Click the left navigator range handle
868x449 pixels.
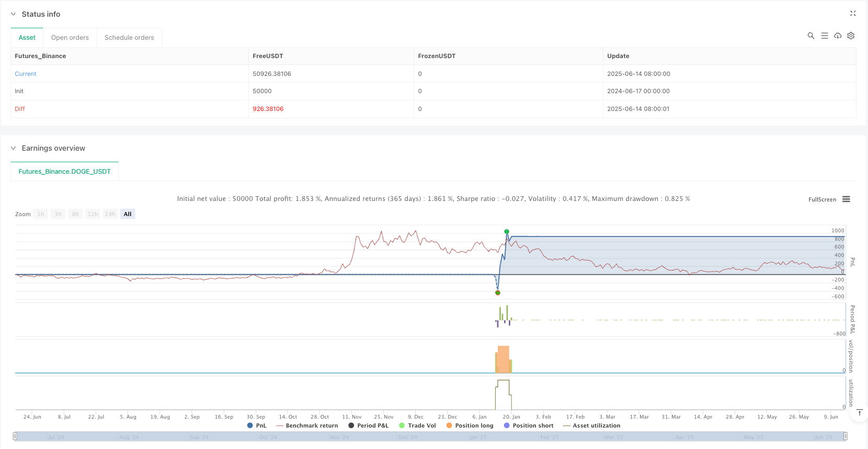[15, 436]
